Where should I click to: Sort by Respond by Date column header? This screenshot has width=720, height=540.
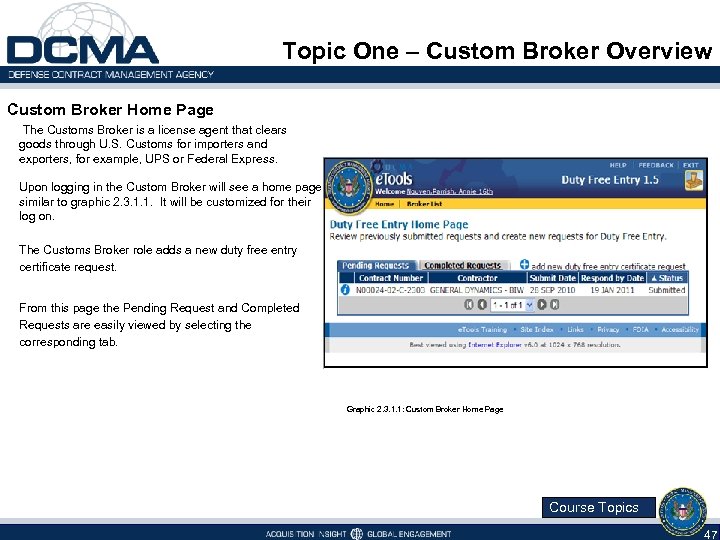(612, 278)
